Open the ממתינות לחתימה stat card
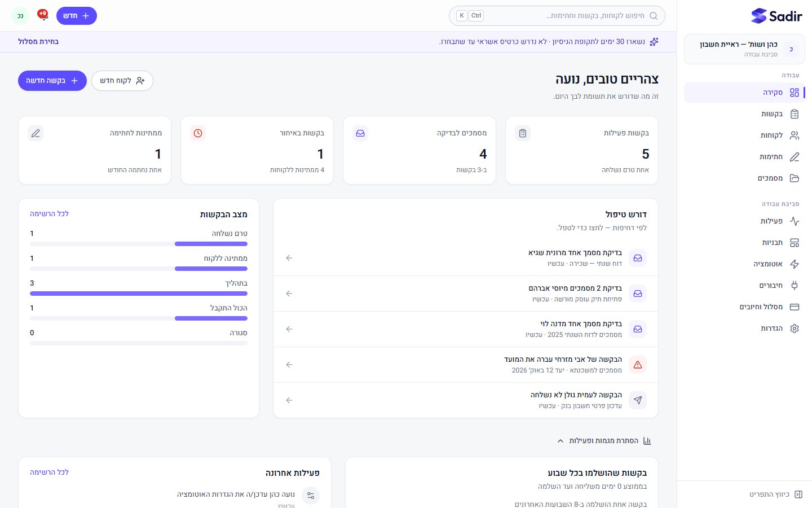 tap(95, 150)
